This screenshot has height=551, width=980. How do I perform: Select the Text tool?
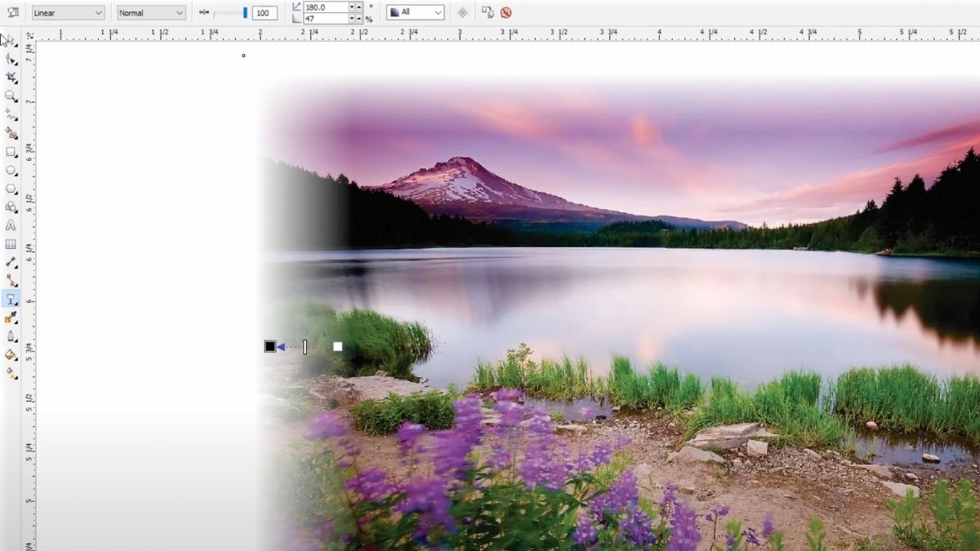11,225
